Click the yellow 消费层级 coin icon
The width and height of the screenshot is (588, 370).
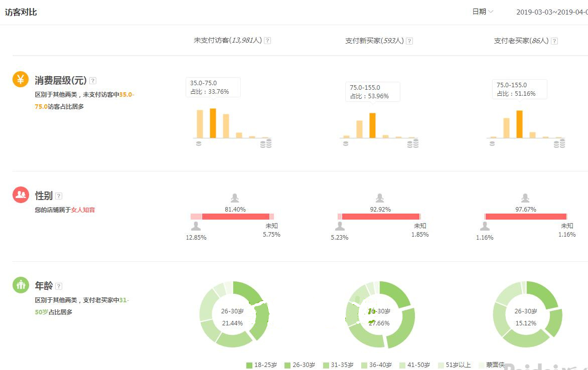pos(21,79)
